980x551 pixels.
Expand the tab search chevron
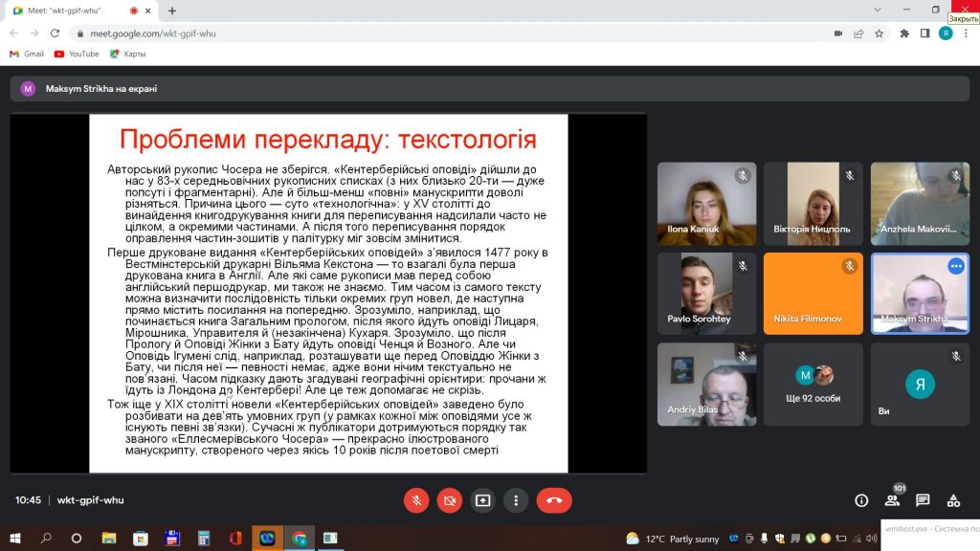[878, 10]
